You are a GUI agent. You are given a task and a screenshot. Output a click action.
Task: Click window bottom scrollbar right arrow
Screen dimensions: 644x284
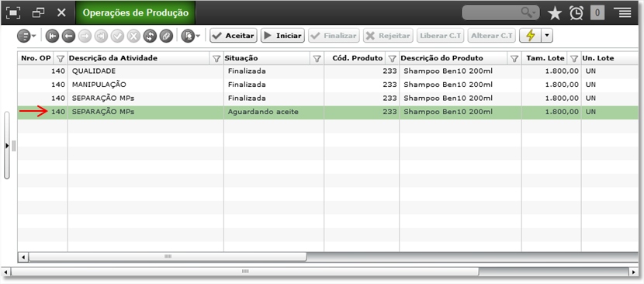click(634, 272)
